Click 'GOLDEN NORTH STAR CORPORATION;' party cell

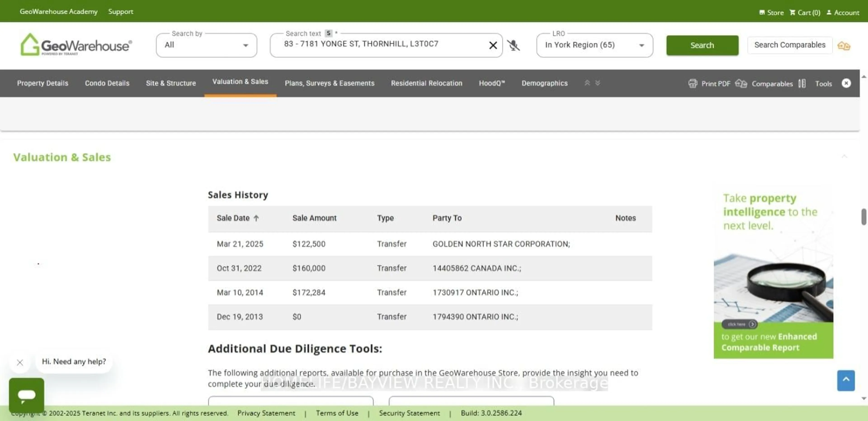[x=501, y=244]
